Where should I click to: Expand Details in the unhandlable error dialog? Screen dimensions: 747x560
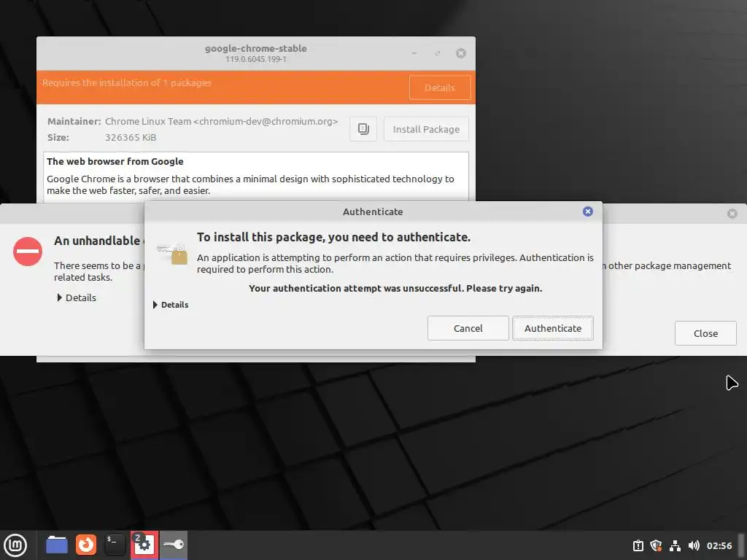(77, 297)
